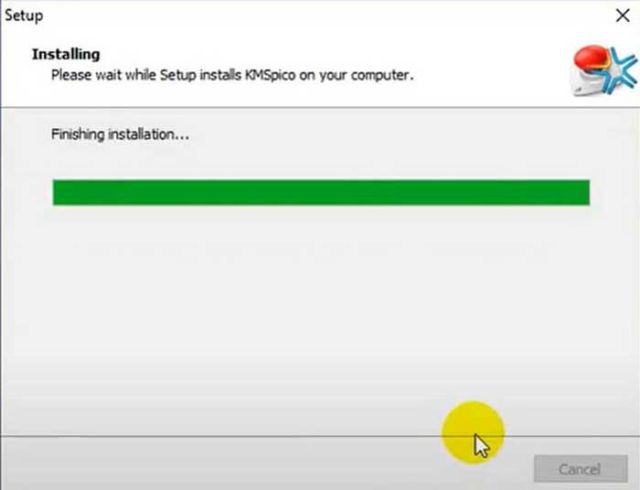Image resolution: width=640 pixels, height=490 pixels.
Task: Click the yellow cursor highlight circle
Action: tap(473, 432)
